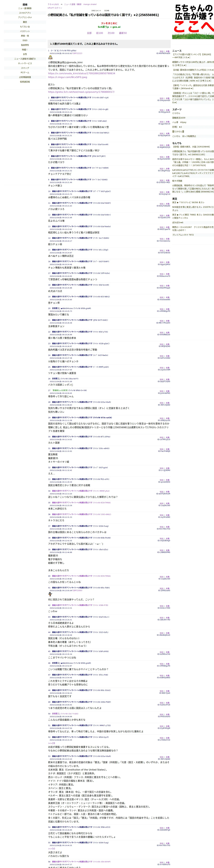
Task: Select DQO board in sidebar
Action: pyautogui.click(x=25, y=41)
